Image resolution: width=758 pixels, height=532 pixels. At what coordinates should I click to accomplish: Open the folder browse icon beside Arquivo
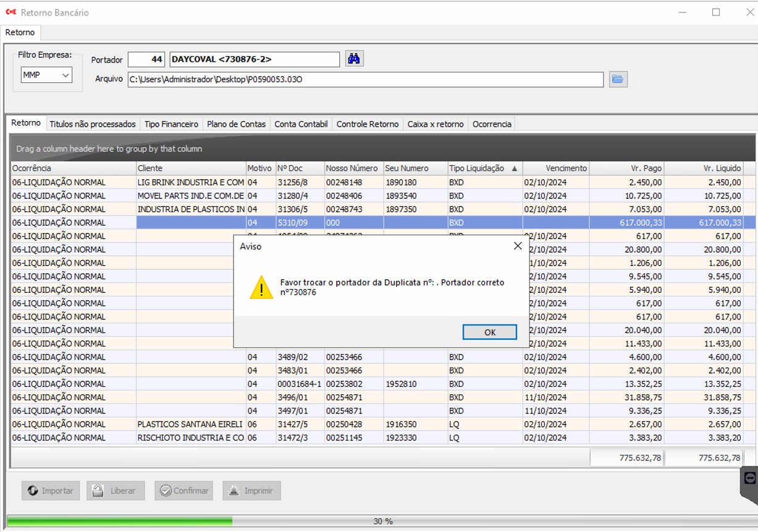click(618, 79)
